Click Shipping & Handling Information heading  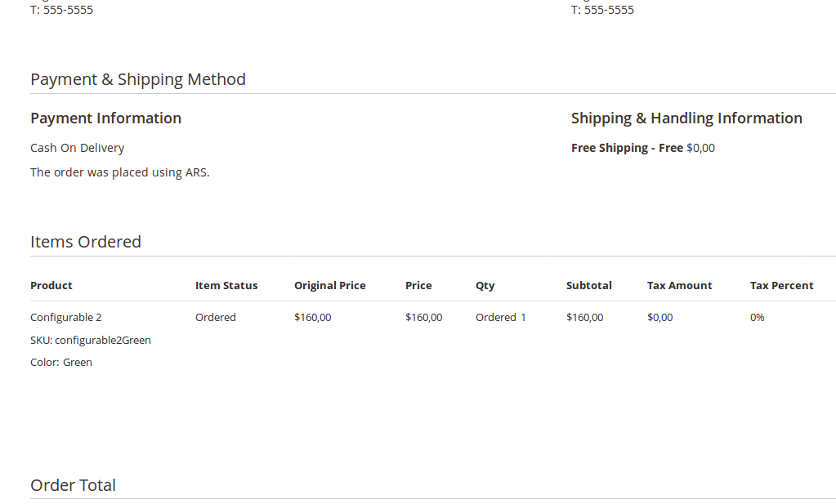pyautogui.click(x=686, y=118)
